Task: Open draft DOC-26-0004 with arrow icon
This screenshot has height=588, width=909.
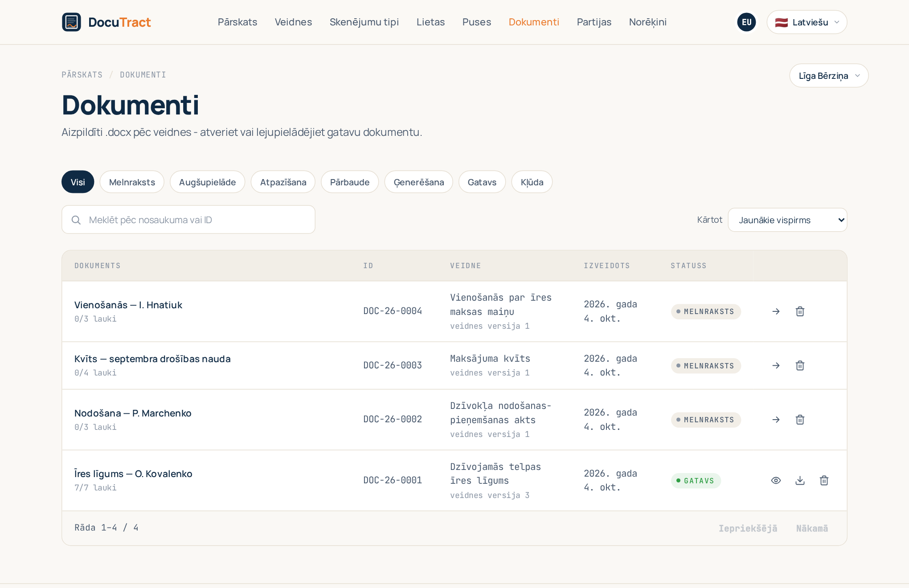Action: [x=776, y=311]
